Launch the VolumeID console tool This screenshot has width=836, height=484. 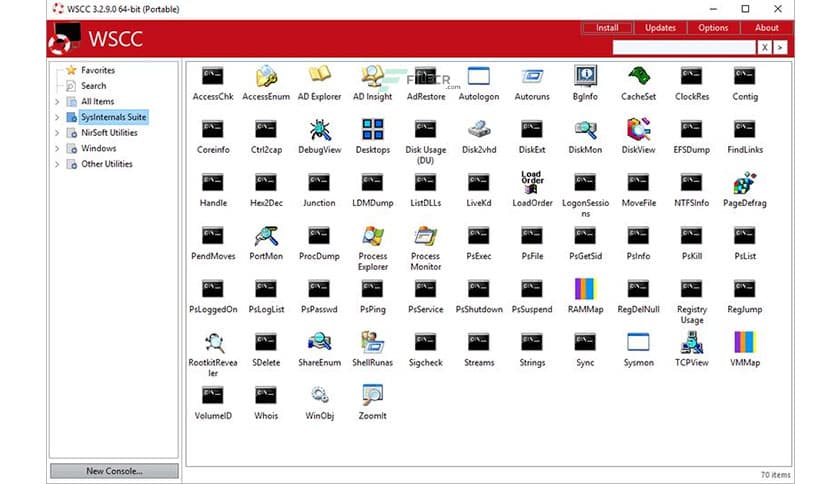pos(213,396)
